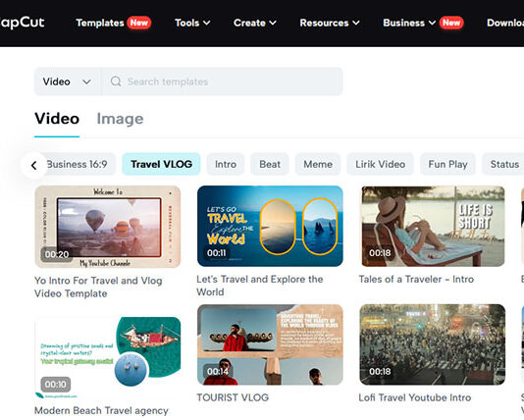Switch to the Video tab
This screenshot has height=420, width=524.
[57, 119]
